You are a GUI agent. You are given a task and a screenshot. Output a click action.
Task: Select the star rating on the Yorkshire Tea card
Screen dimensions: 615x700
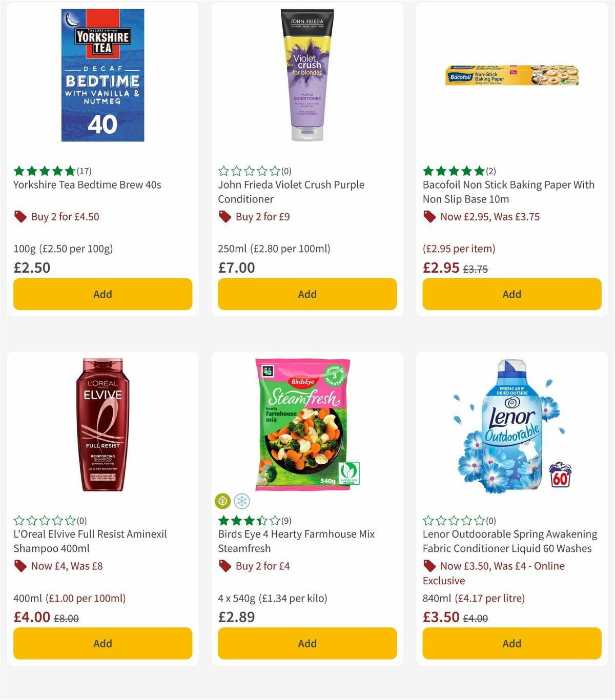tap(44, 171)
